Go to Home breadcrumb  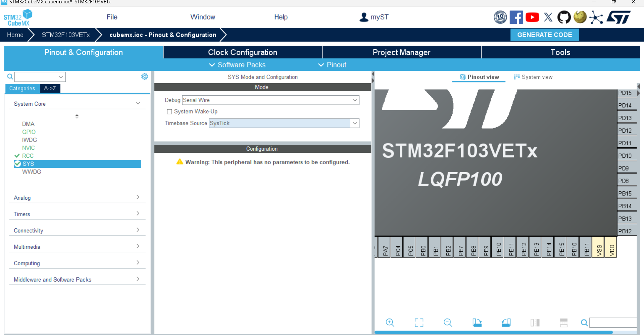(x=15, y=35)
